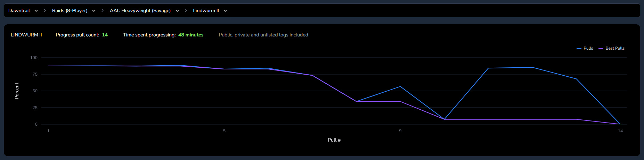The width and height of the screenshot is (644, 160).
Task: Open the Raids (8-Player) dropdown
Action: (x=74, y=11)
